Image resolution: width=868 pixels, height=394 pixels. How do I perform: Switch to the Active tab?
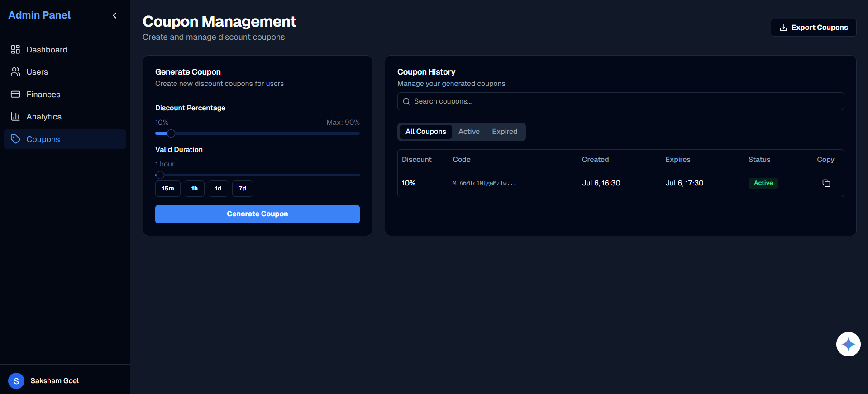(x=469, y=132)
